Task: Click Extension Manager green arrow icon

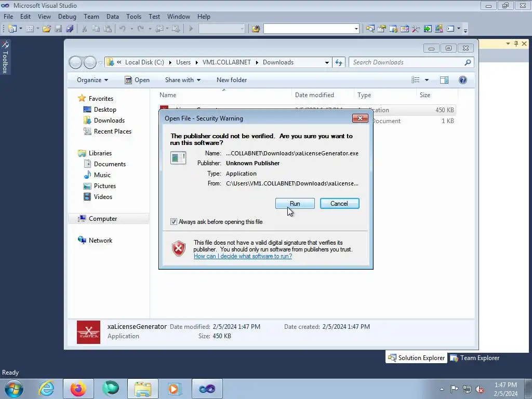Action: click(428, 29)
